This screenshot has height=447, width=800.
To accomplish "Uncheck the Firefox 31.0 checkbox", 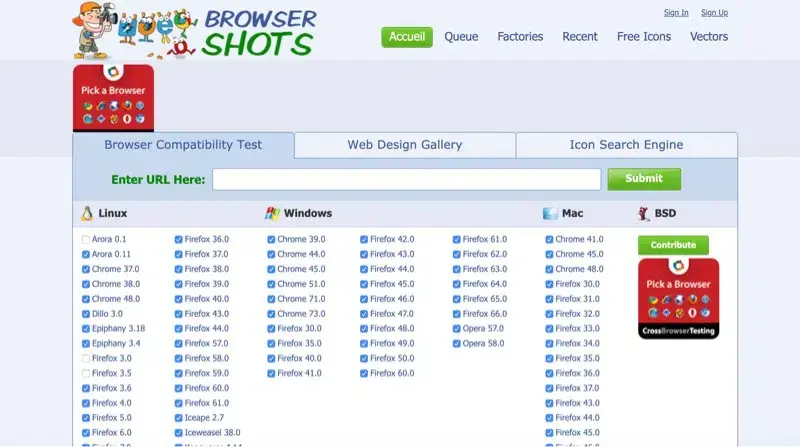I will click(549, 299).
